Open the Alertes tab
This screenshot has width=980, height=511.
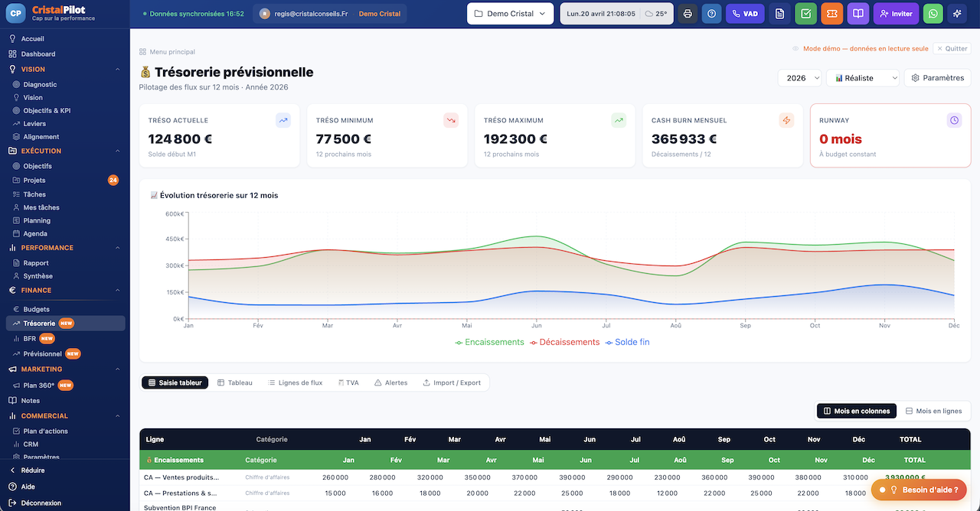(x=390, y=382)
